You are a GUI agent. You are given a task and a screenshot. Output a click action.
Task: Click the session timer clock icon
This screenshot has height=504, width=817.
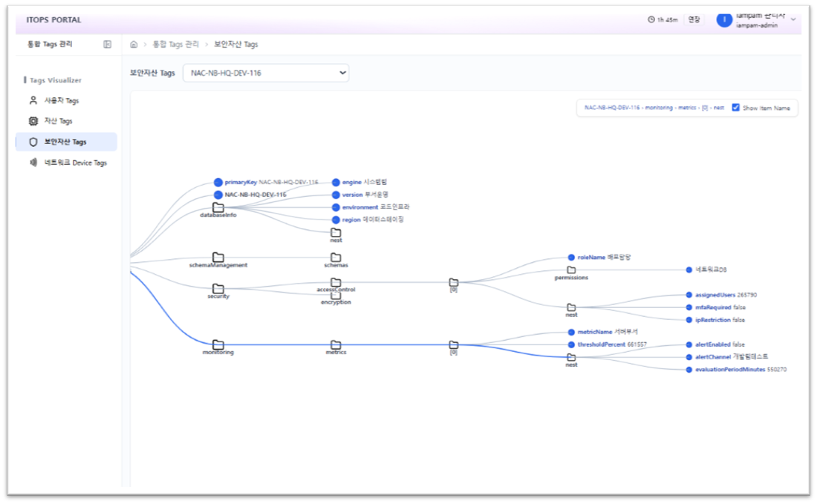click(651, 20)
